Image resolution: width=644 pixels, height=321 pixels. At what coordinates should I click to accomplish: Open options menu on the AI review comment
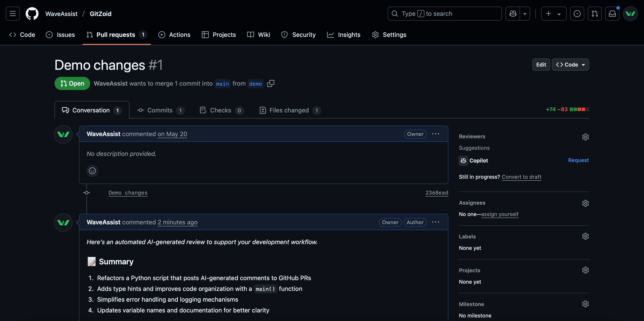pos(435,222)
